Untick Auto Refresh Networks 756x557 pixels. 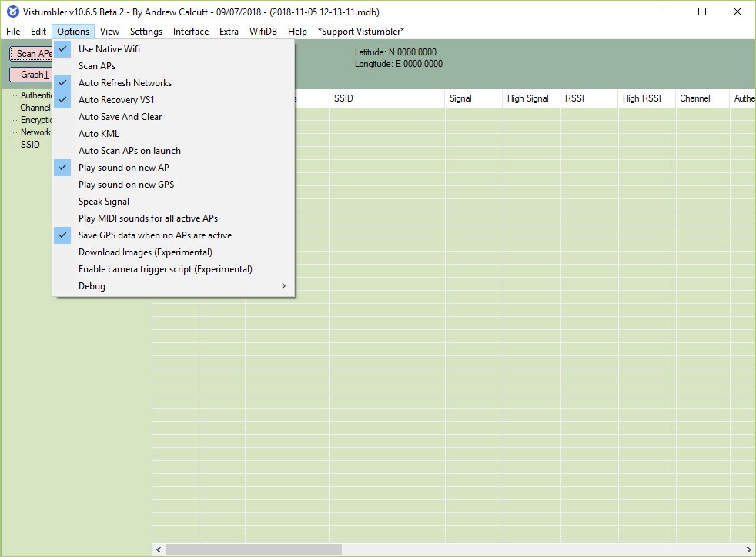click(173, 83)
